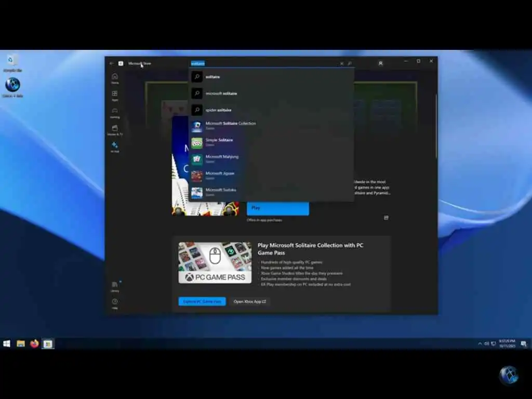The width and height of the screenshot is (532, 399).
Task: Click the Simple Solitaire app icon
Action: tap(197, 143)
